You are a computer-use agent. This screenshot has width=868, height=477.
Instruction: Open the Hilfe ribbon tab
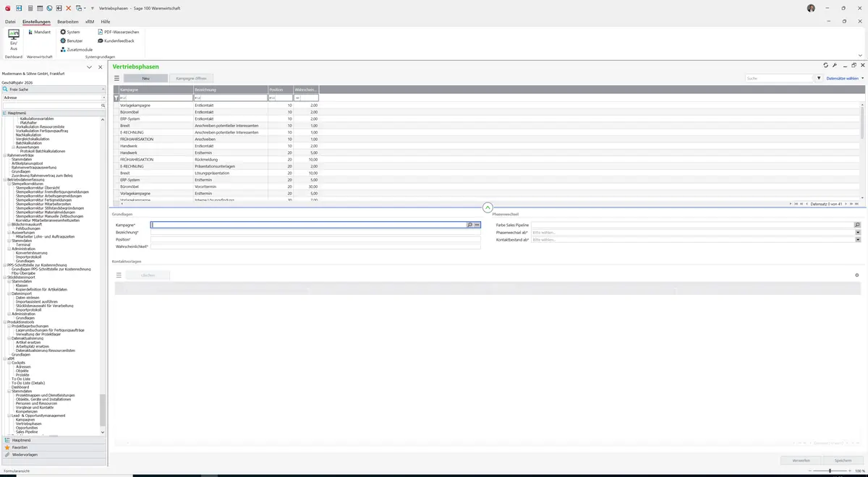pos(106,22)
